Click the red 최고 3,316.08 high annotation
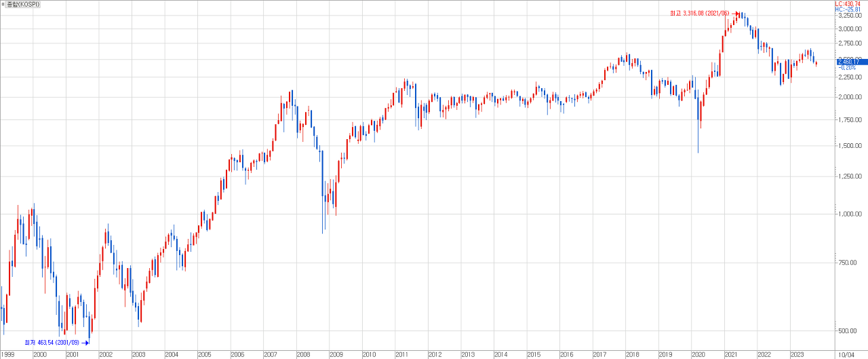868x359 pixels. [699, 14]
